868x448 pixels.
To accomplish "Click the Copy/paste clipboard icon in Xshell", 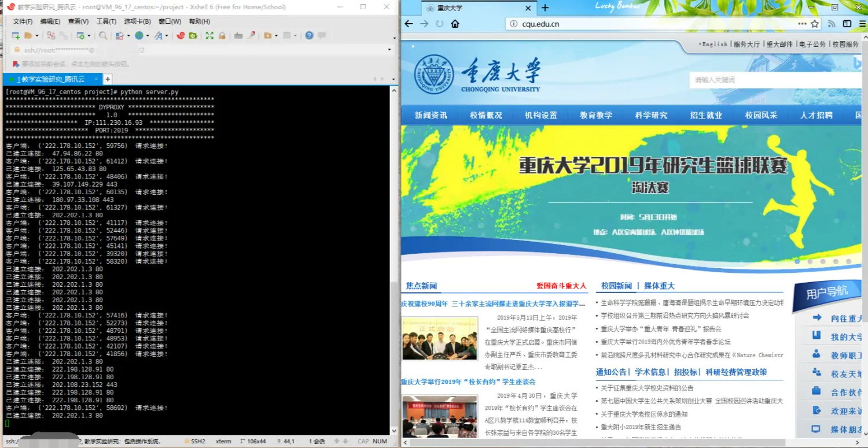I will pos(120,35).
